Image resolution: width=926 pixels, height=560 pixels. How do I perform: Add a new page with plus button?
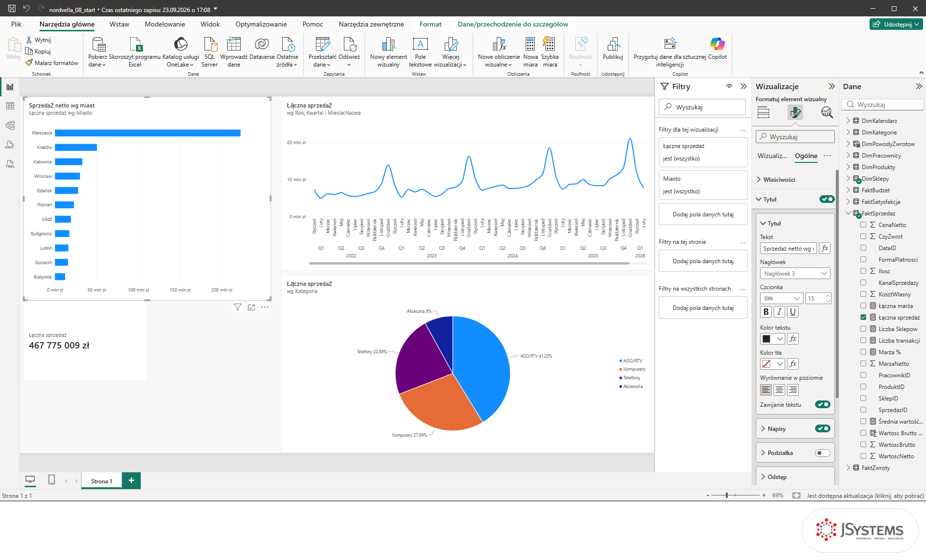pos(131,480)
